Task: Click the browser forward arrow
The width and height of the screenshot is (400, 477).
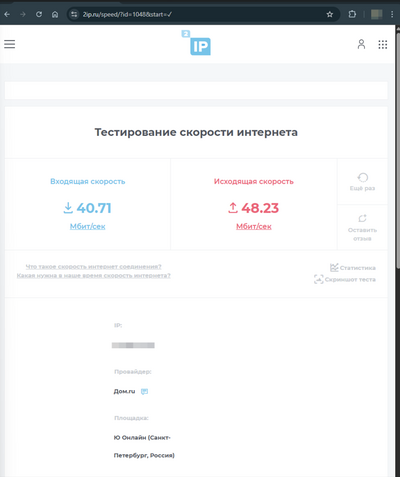Action: click(x=23, y=14)
